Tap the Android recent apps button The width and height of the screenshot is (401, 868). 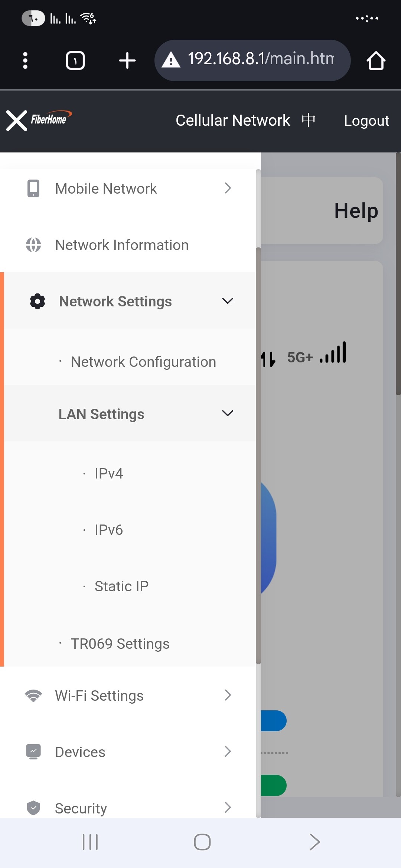coord(90,842)
